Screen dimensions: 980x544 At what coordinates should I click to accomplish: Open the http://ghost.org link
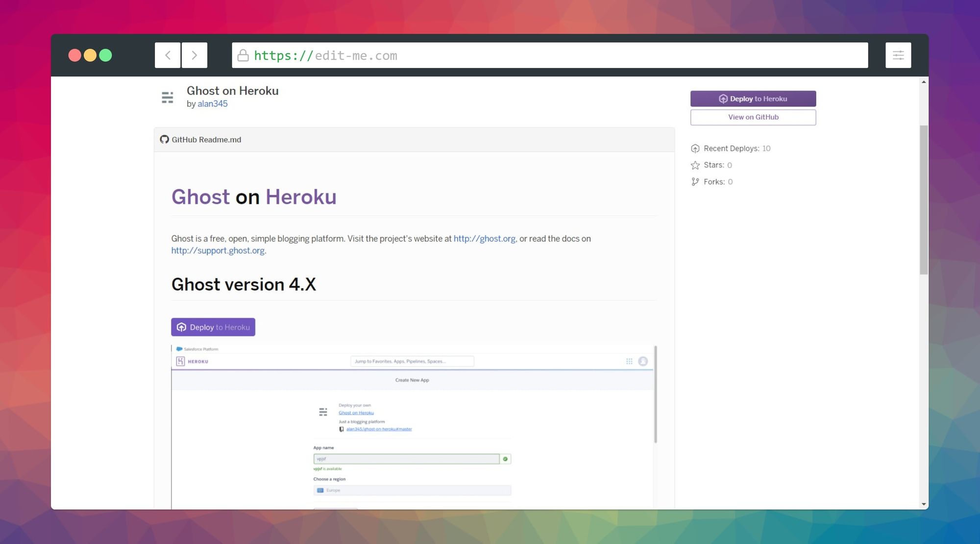point(484,239)
